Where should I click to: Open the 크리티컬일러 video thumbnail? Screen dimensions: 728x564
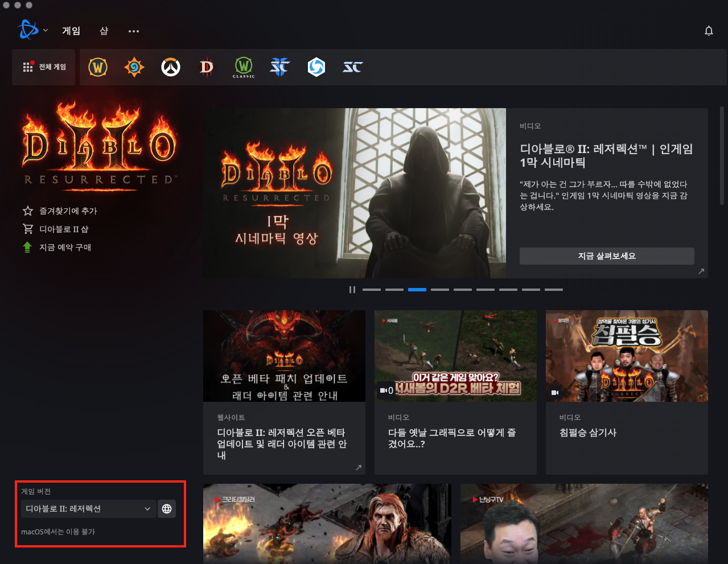[x=327, y=524]
